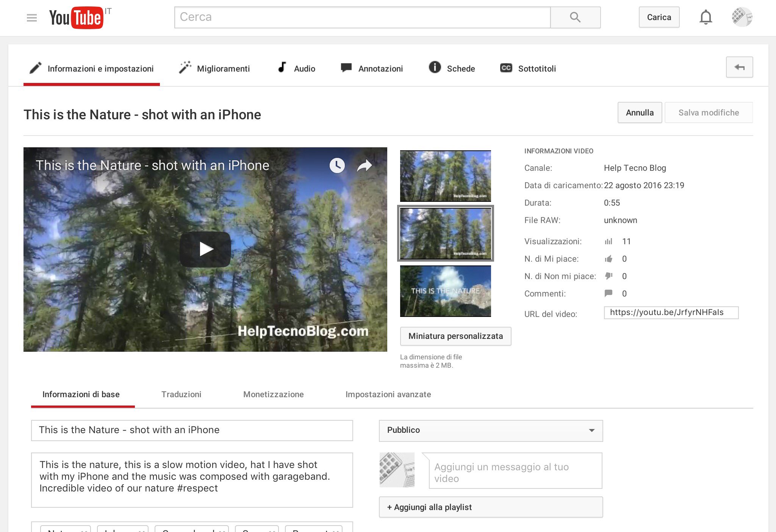Image resolution: width=776 pixels, height=532 pixels.
Task: Click the channel avatar beside message box
Action: [x=397, y=470]
